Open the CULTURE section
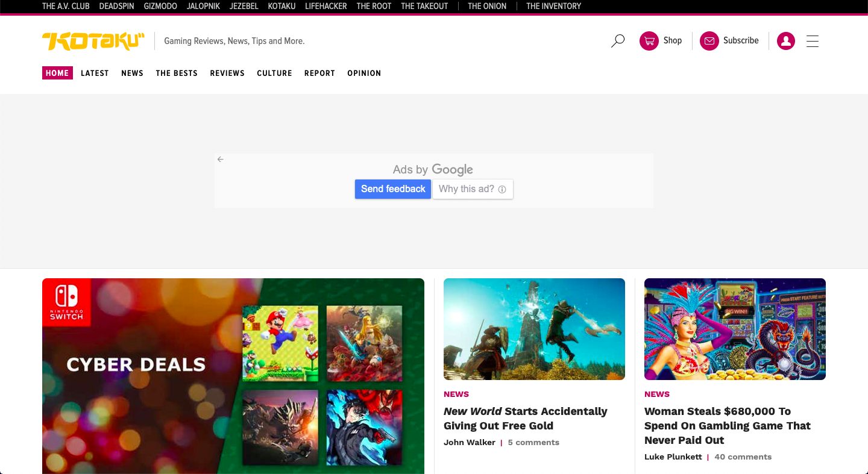The width and height of the screenshot is (868, 474). click(x=274, y=73)
